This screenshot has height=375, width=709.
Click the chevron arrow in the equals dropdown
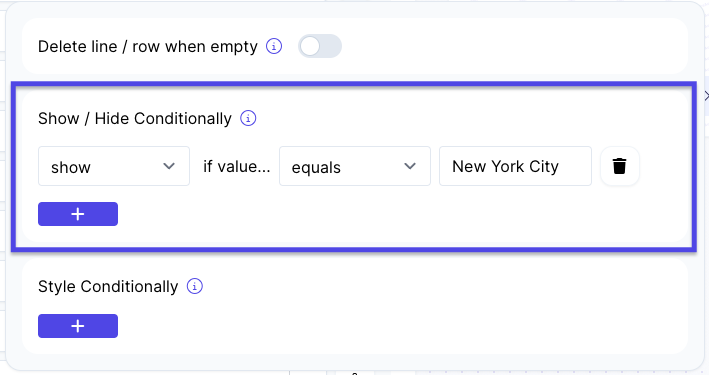(410, 166)
